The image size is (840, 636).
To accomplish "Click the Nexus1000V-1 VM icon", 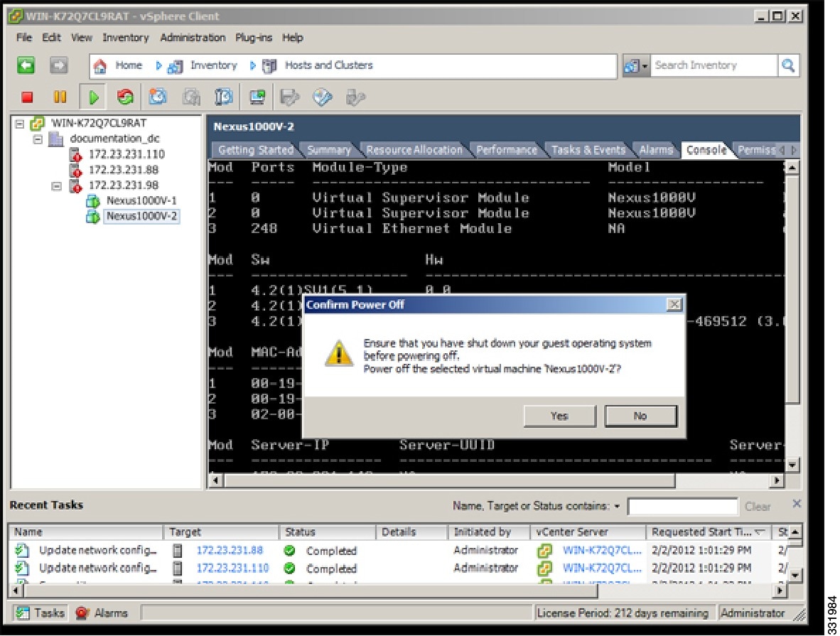I will 92,202.
